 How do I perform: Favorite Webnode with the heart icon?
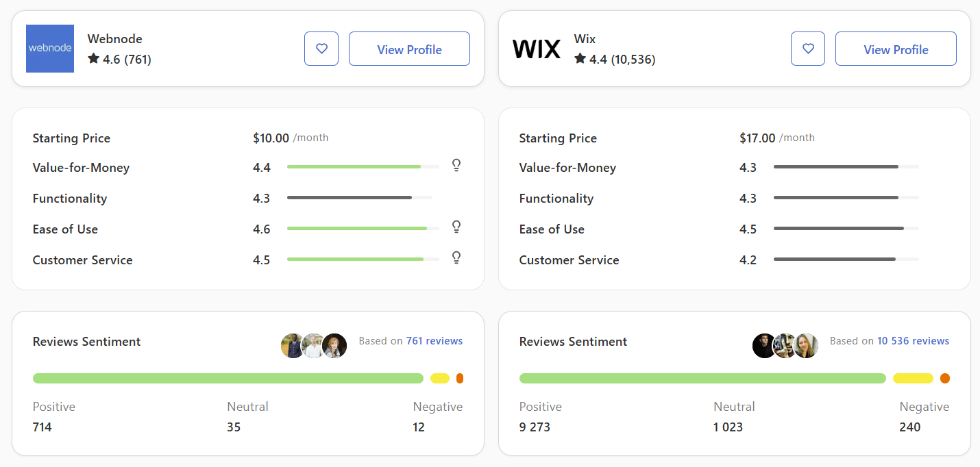click(321, 49)
